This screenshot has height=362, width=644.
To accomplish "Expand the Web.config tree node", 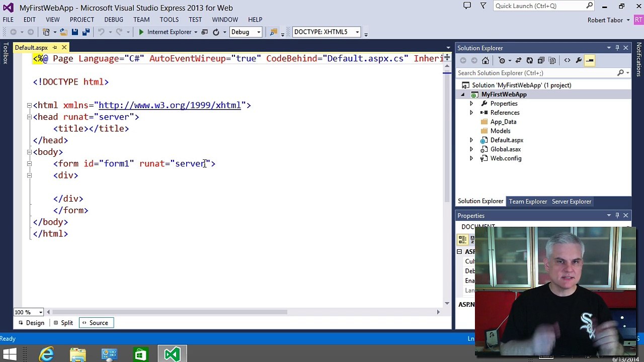I will tap(471, 158).
